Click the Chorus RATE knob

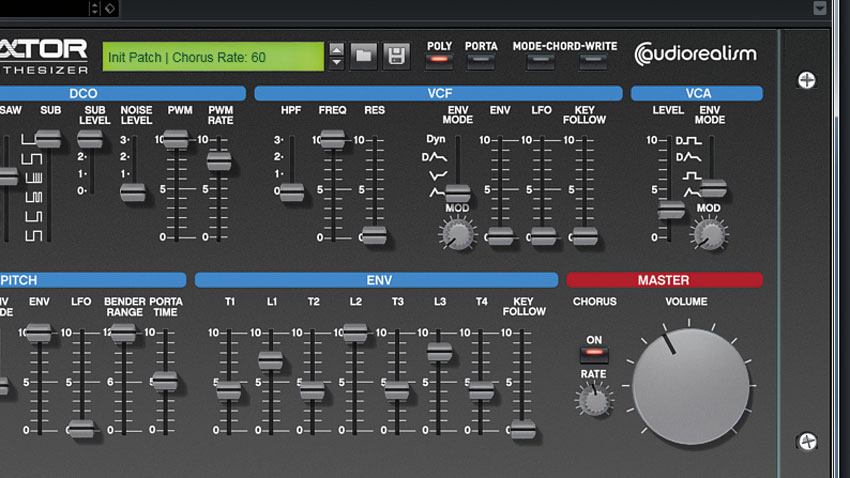594,401
